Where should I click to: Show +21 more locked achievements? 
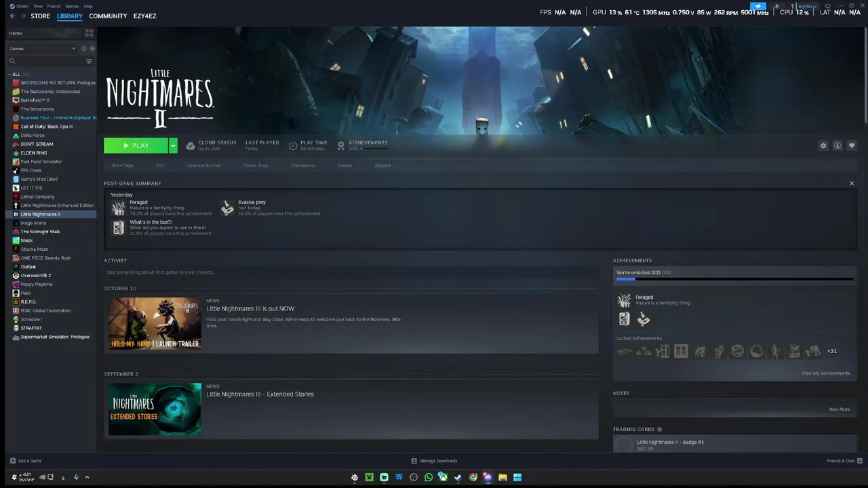point(832,351)
